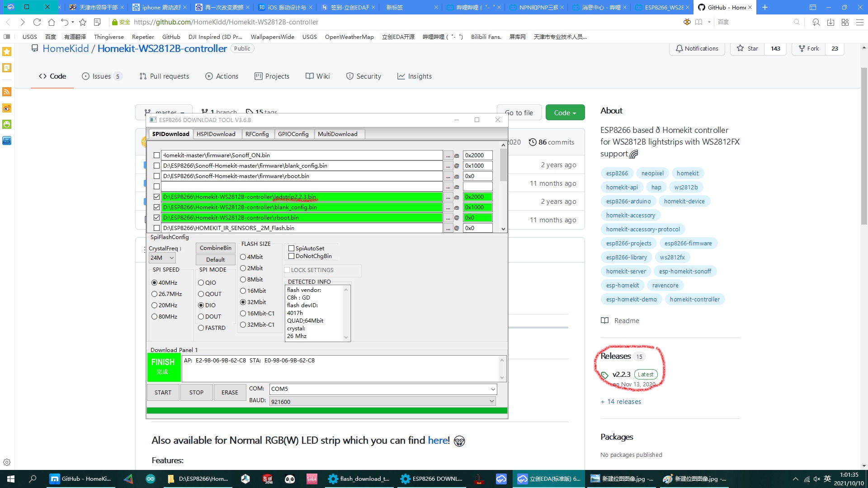Uncheck the ledstrip2.2.3.bin checkbox
Image resolution: width=868 pixels, height=488 pixels.
[156, 197]
